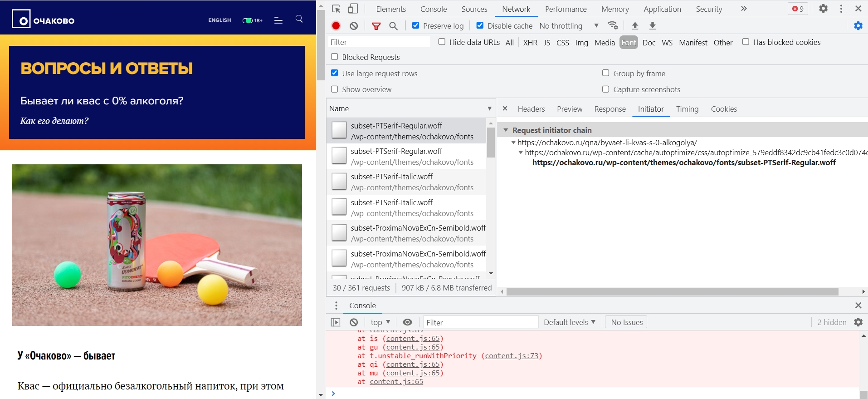This screenshot has height=399, width=868.
Task: Clear the console
Action: [354, 322]
